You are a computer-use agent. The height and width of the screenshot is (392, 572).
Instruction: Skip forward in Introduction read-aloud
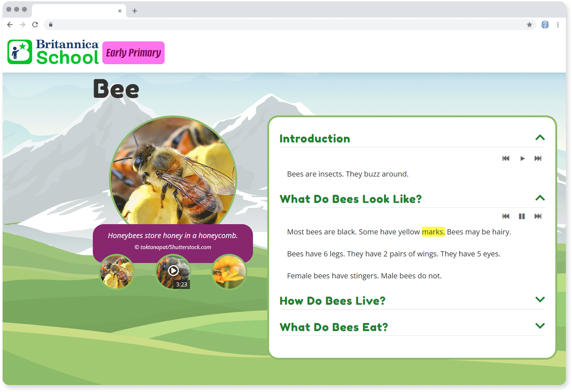pyautogui.click(x=538, y=159)
